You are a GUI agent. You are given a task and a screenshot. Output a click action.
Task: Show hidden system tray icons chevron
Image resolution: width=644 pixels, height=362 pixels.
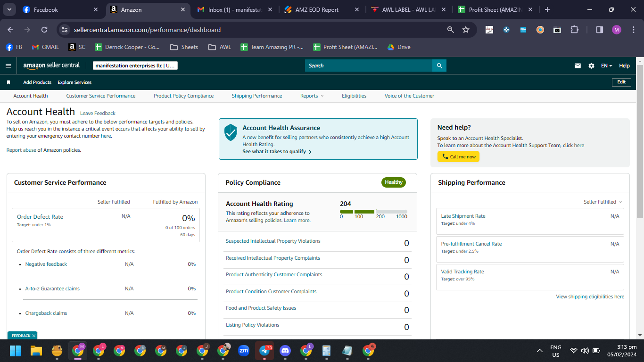click(540, 351)
